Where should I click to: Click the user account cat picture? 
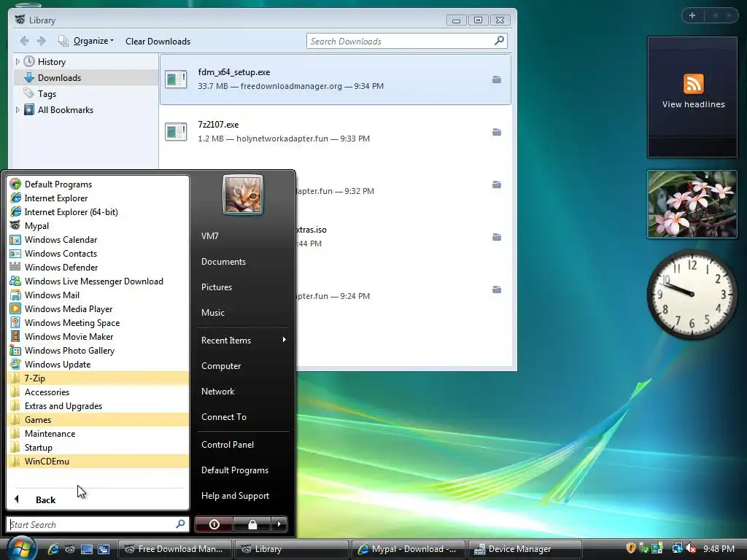(x=242, y=195)
